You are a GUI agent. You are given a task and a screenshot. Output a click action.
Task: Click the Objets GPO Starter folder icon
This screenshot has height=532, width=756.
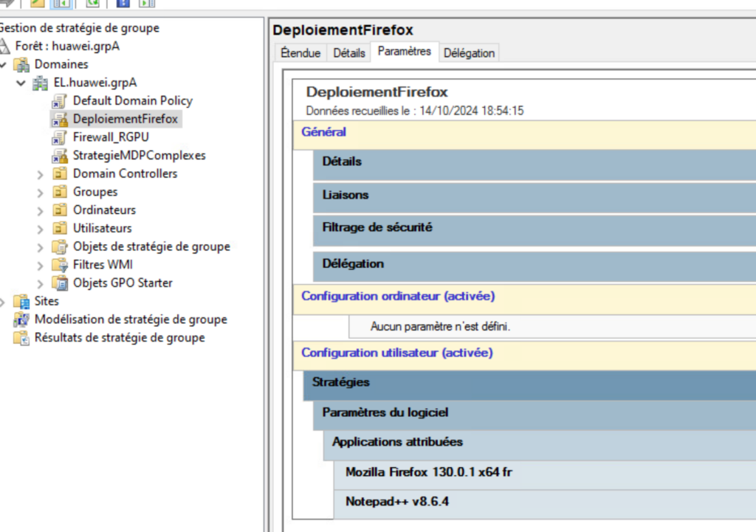(x=60, y=283)
